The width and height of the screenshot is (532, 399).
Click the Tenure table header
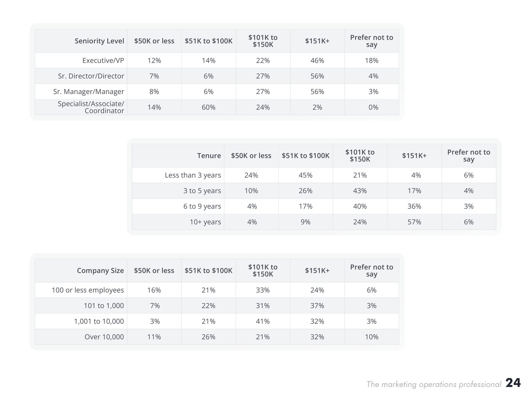click(209, 156)
